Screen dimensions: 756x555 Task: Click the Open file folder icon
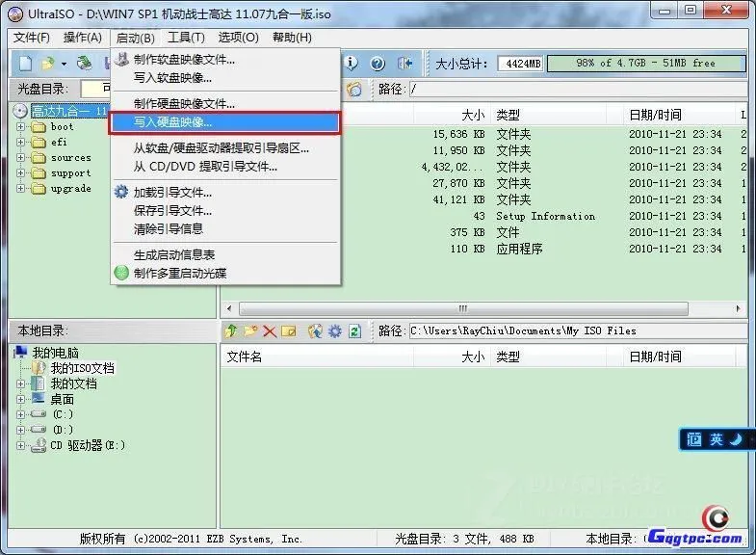[48, 64]
